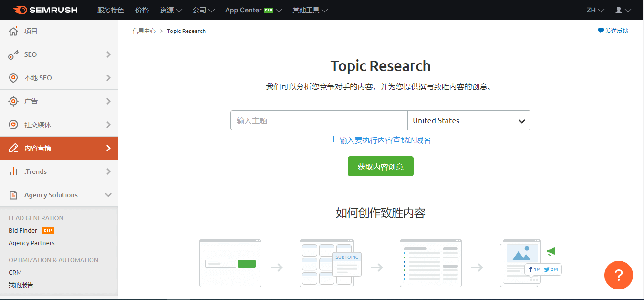644x300 pixels.
Task: Open the App Center menu
Action: tap(253, 10)
